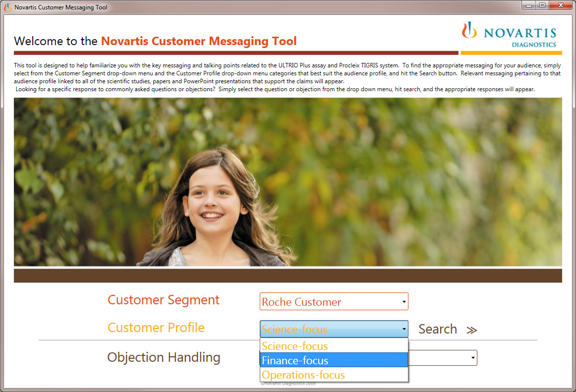Viewport: 576px width, 392px height.
Task: Select Science-focus from the dropdown list
Action: [x=334, y=346]
